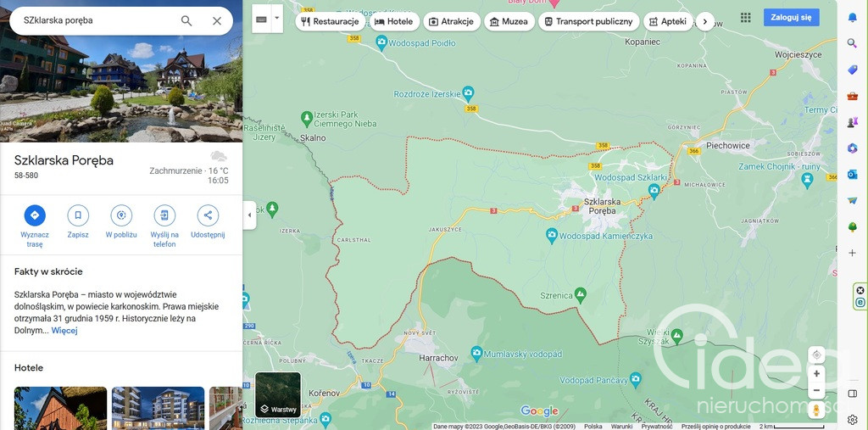Open the second hotel thumbnail with white building

click(x=158, y=409)
